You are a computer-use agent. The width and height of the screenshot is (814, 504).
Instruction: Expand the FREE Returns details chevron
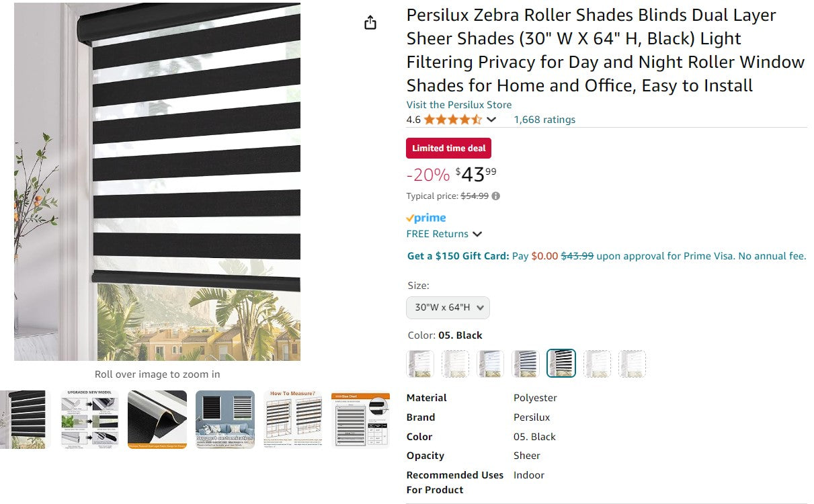477,234
